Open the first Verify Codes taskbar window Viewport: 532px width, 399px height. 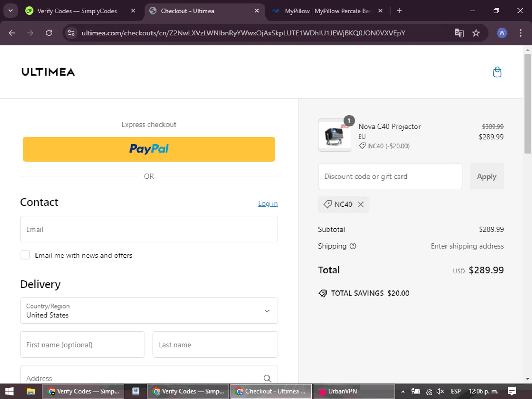click(x=83, y=391)
